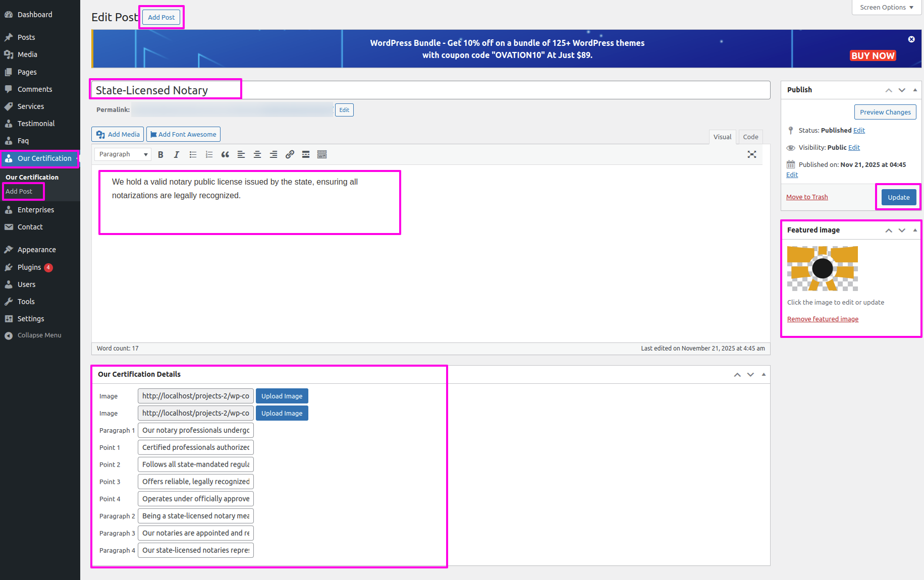The height and width of the screenshot is (580, 924).
Task: Click the featured image thumbnail
Action: [822, 268]
